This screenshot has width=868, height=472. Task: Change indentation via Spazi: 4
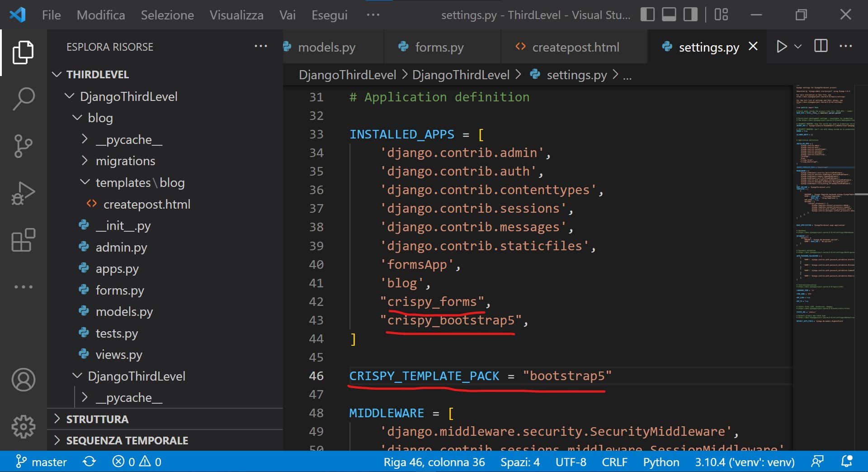[x=520, y=462]
